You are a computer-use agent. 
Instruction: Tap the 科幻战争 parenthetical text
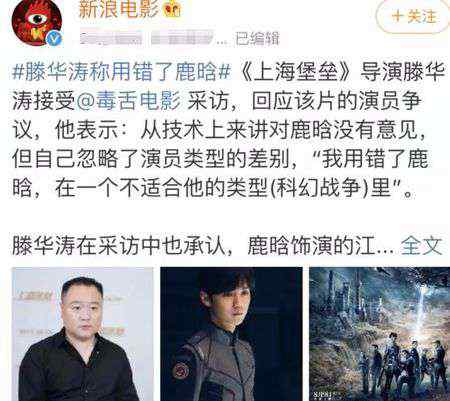click(318, 189)
